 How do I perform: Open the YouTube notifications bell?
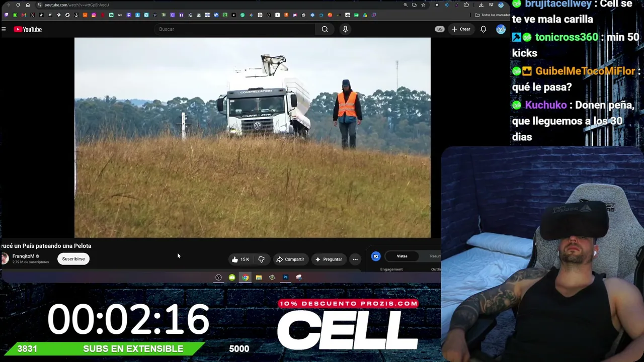pyautogui.click(x=483, y=29)
